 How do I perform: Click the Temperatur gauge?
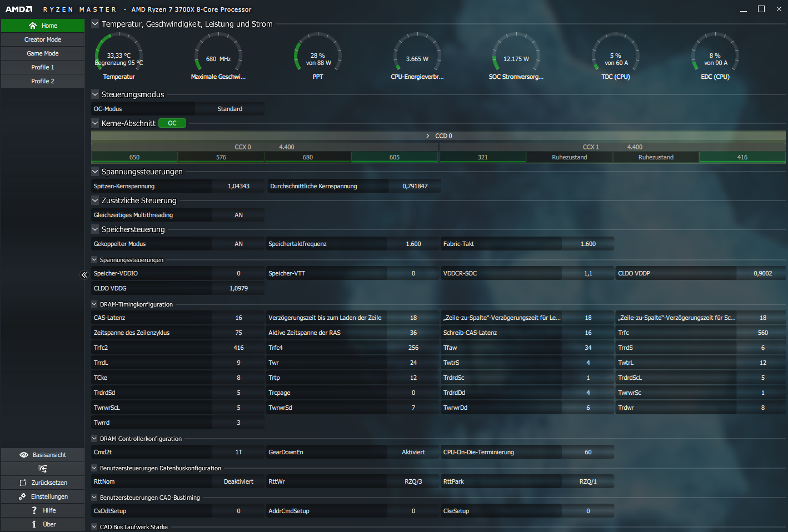119,56
